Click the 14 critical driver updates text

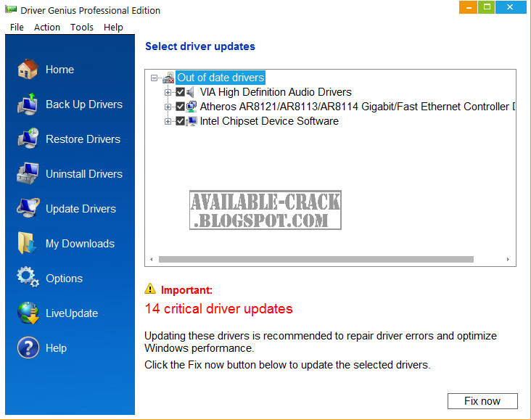coord(219,308)
